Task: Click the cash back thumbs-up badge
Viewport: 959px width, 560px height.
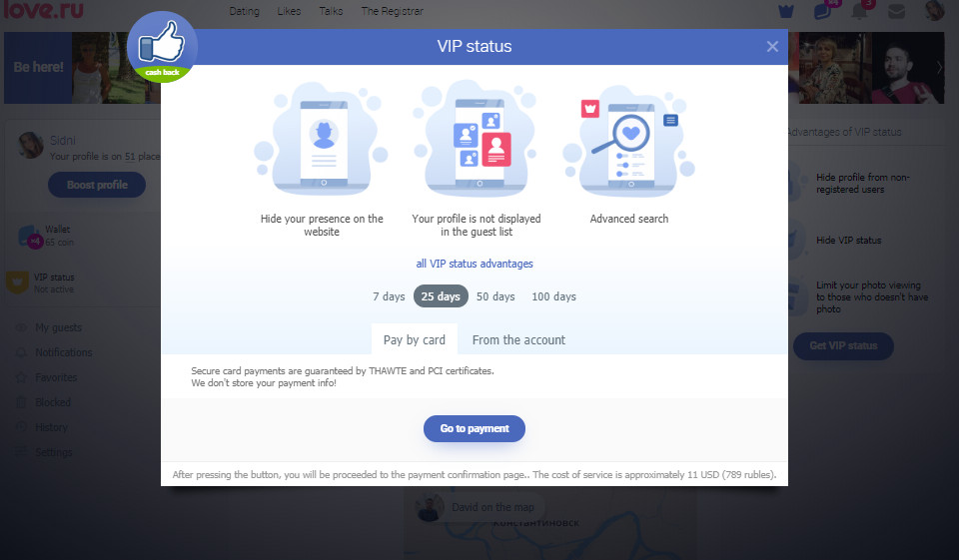Action: 162,46
